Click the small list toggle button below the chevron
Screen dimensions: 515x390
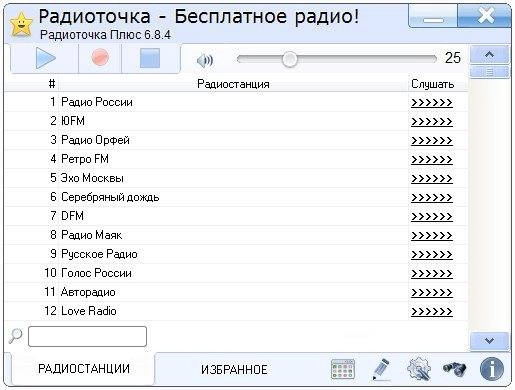click(489, 72)
